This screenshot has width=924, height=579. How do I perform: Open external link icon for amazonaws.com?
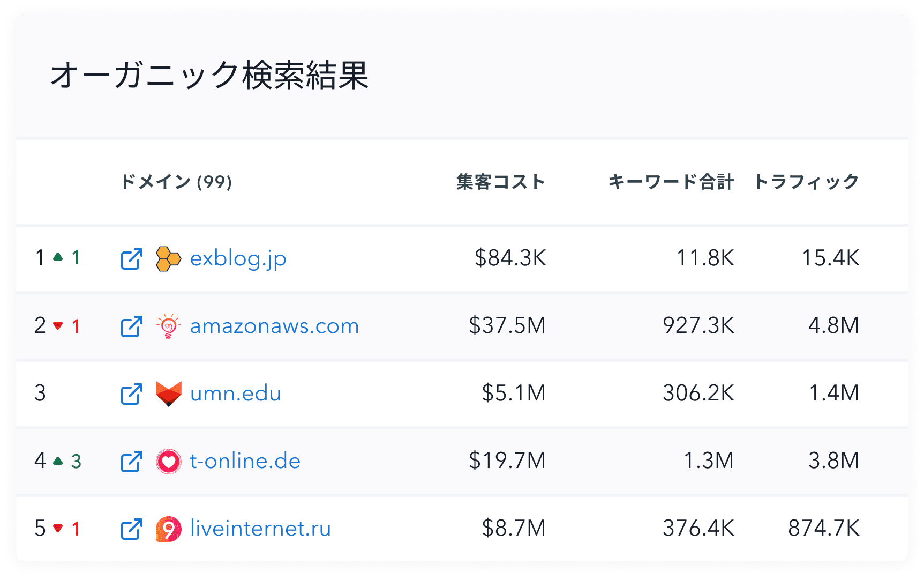131,326
